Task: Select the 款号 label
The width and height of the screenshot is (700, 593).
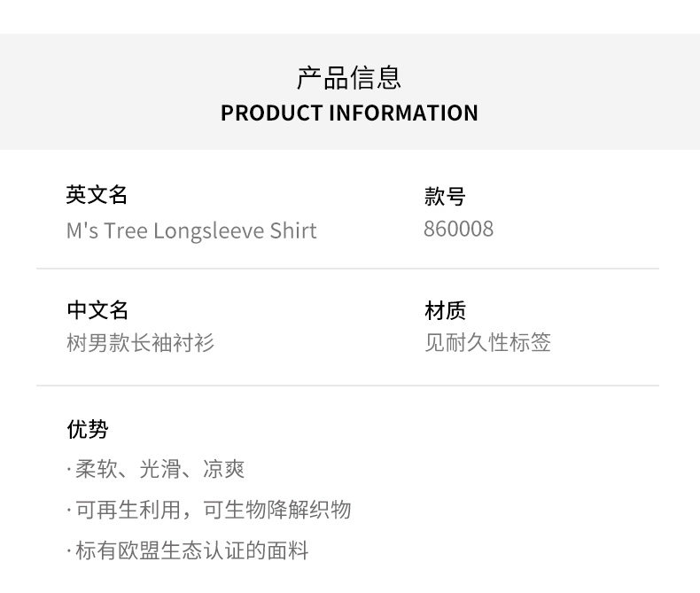Action: pos(445,197)
